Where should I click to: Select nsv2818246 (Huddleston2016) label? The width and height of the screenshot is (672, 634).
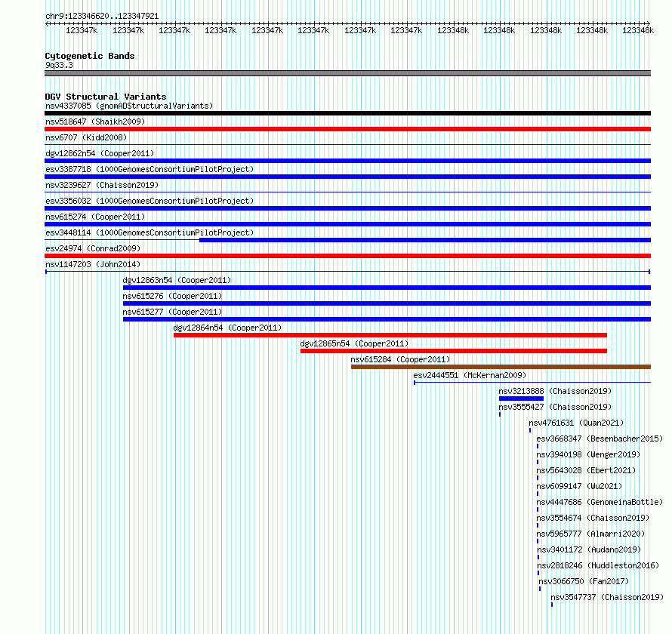598,565
